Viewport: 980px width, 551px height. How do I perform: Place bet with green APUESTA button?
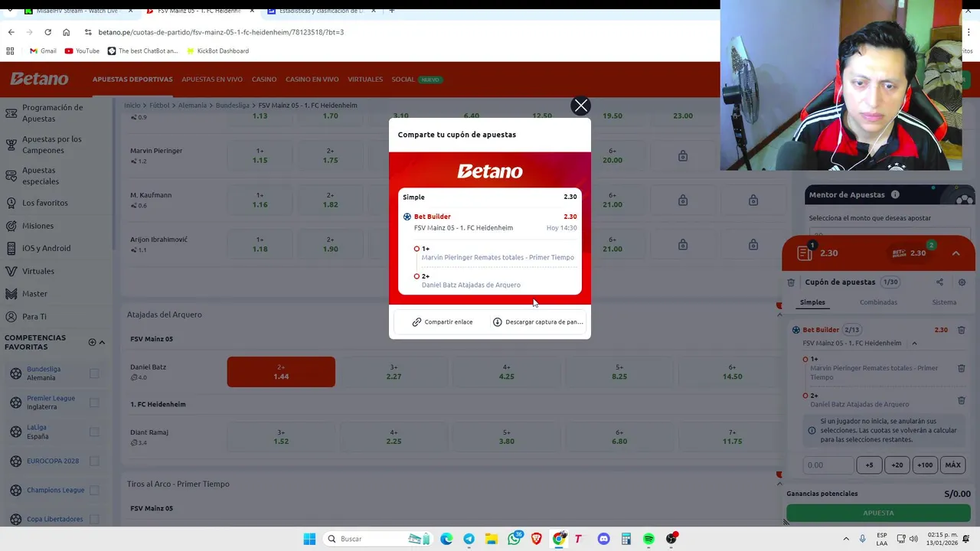(x=878, y=513)
